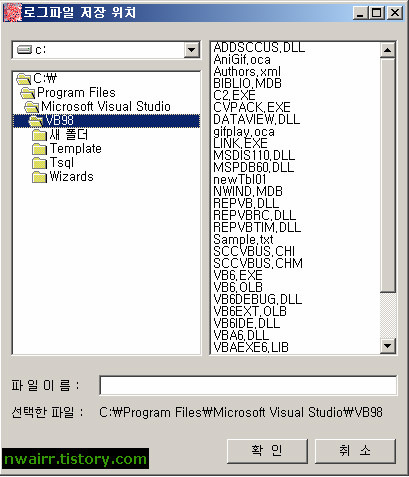Select the C:\ root folder icon
Screen dimensions: 409x477
[24, 79]
